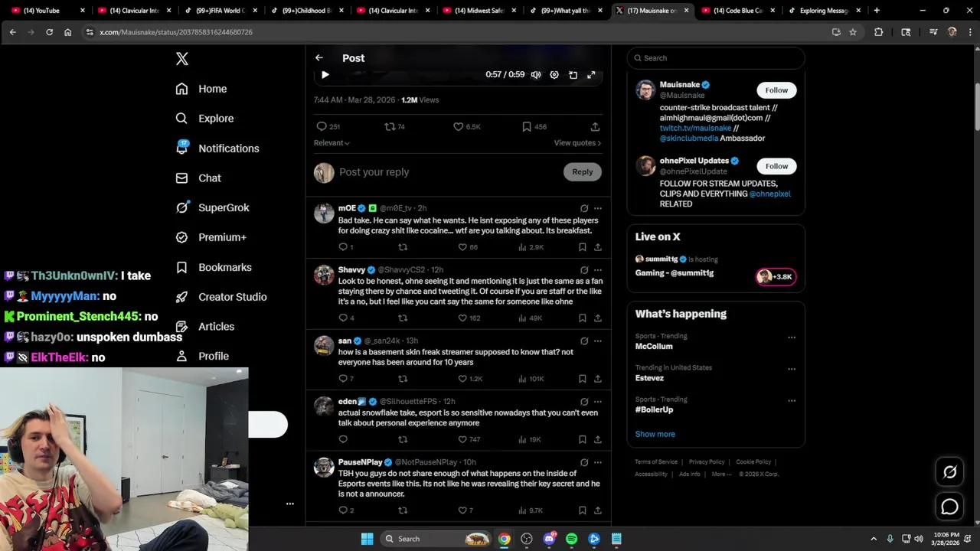Play the video in the post
The height and width of the screenshot is (551, 980).
325,75
